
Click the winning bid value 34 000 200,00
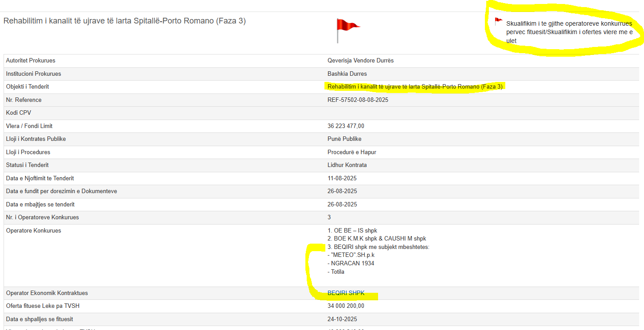coord(346,306)
